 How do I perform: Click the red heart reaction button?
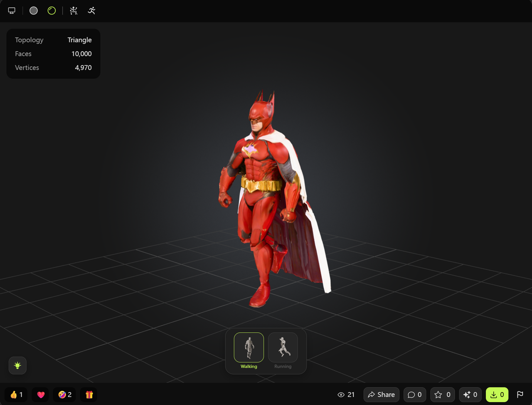41,395
